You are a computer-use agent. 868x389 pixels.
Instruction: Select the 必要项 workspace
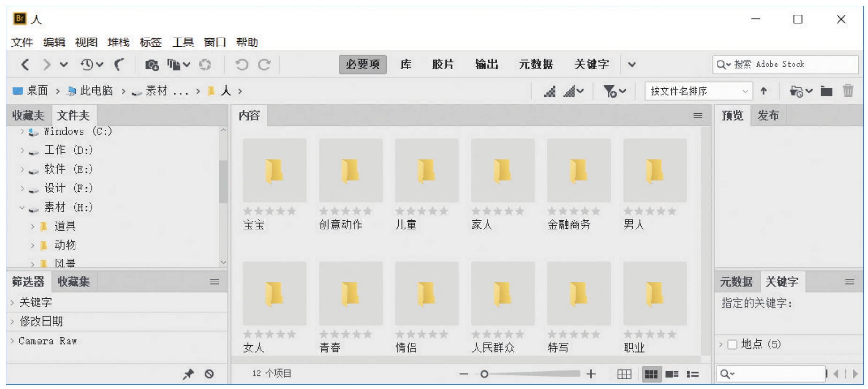click(x=362, y=64)
